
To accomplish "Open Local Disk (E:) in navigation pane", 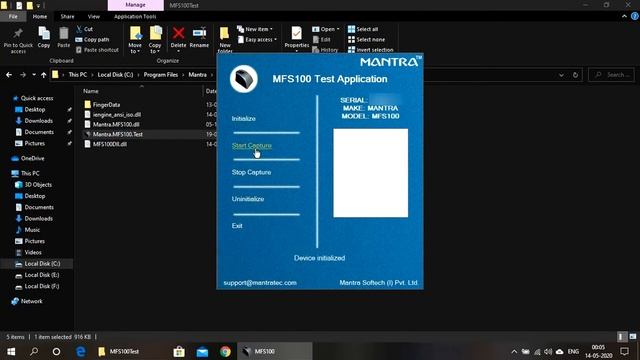I will click(x=42, y=275).
